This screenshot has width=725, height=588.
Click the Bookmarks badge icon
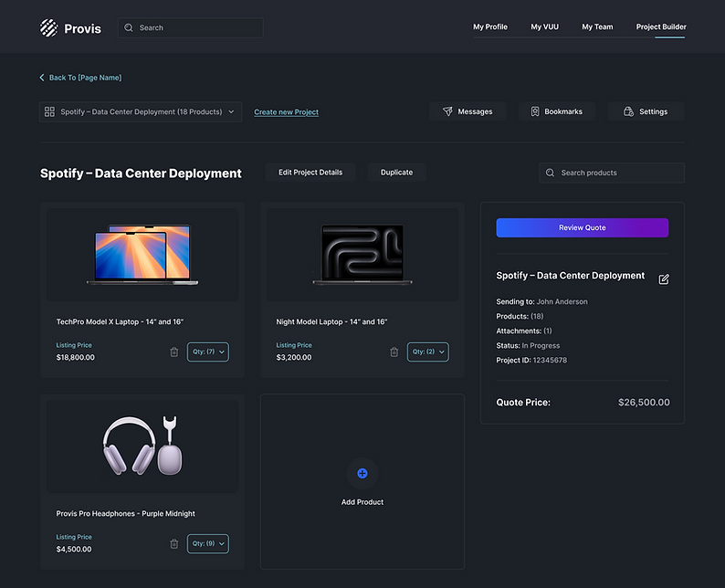[x=535, y=111]
